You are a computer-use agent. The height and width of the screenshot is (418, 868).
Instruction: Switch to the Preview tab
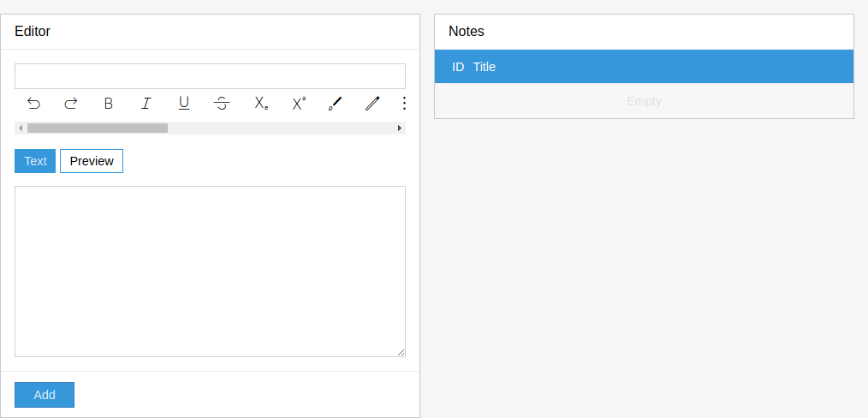pyautogui.click(x=92, y=161)
